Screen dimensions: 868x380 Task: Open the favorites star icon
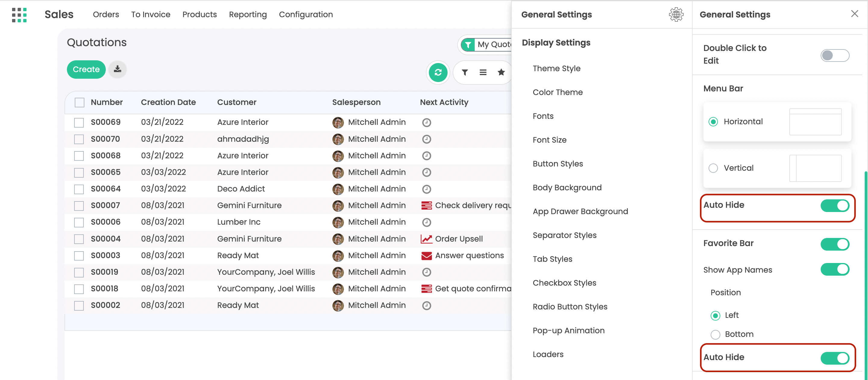tap(501, 72)
